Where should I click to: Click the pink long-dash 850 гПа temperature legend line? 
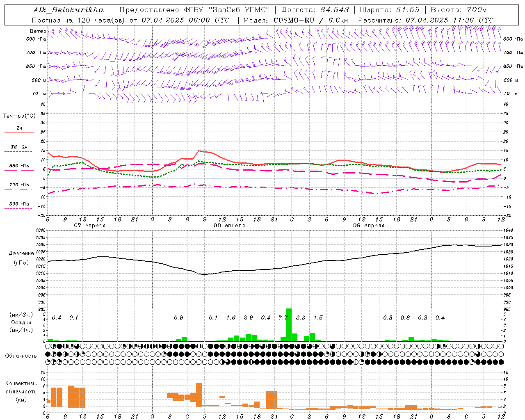point(18,170)
